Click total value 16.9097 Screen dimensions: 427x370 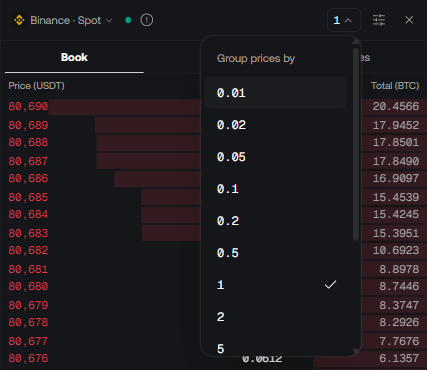(x=396, y=178)
